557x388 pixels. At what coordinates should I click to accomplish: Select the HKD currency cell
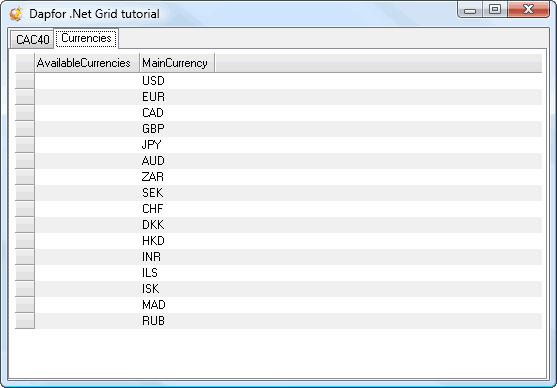177,241
